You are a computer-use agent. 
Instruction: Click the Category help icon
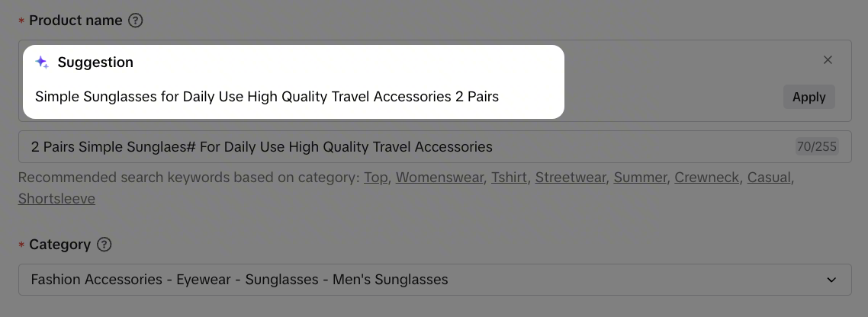pyautogui.click(x=104, y=245)
